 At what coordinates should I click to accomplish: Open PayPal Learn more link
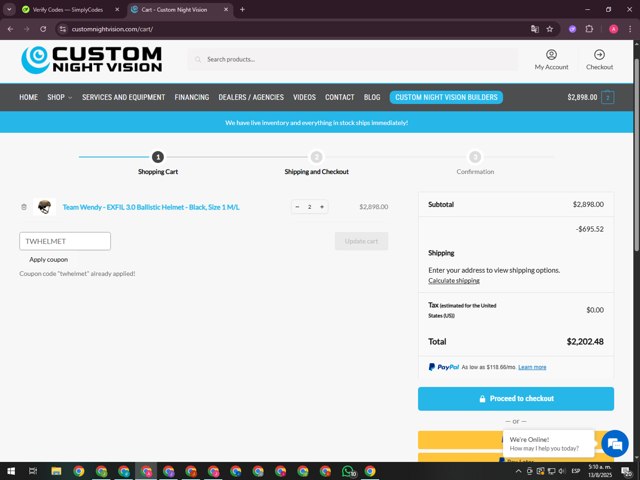click(x=532, y=367)
